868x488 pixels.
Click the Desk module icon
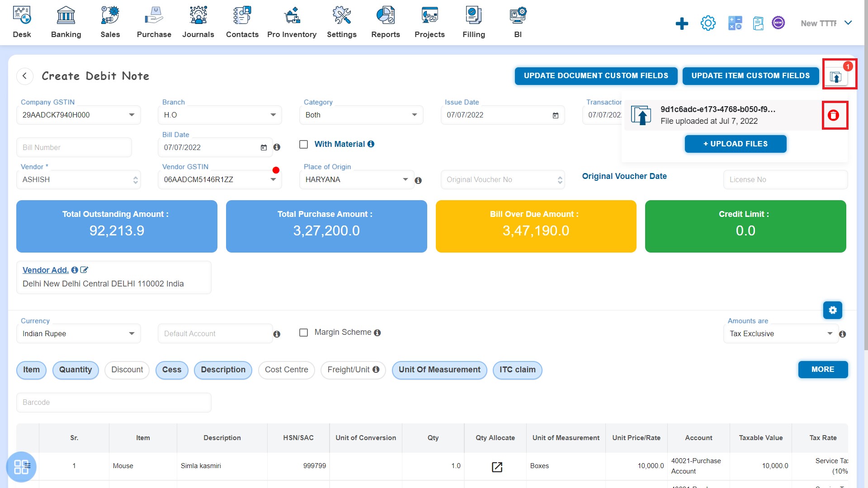21,15
